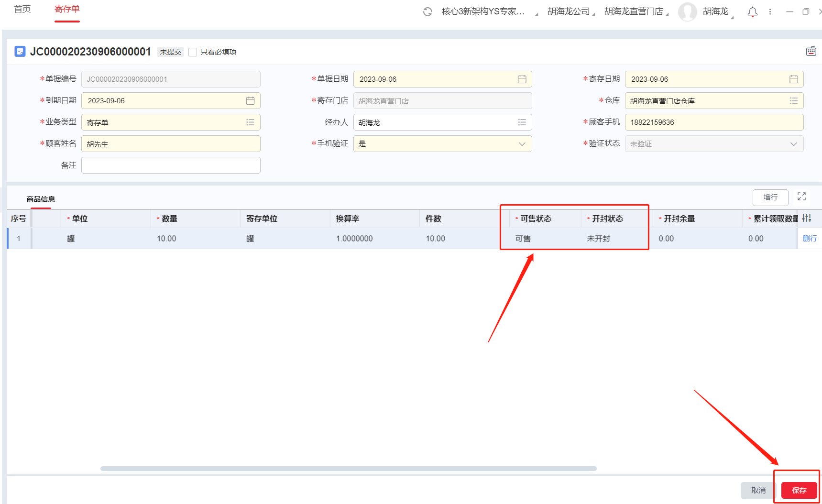
Task: Click the 顾客姓名 field 胡先生
Action: coord(171,144)
